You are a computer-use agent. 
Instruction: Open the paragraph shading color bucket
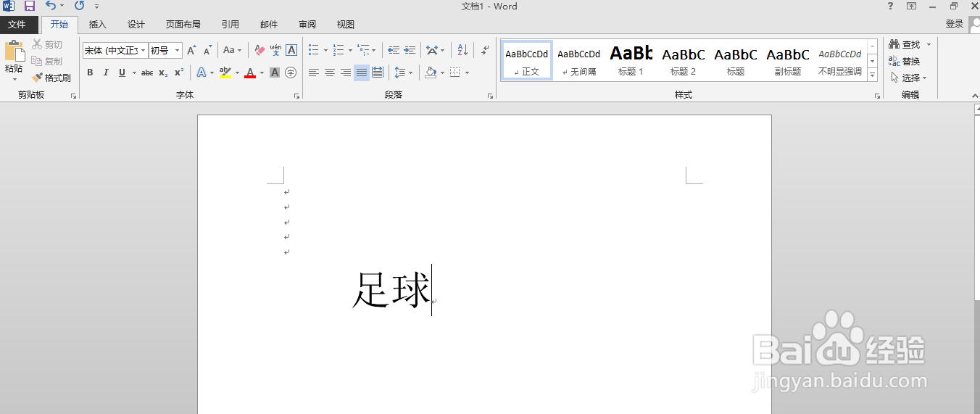(431, 73)
